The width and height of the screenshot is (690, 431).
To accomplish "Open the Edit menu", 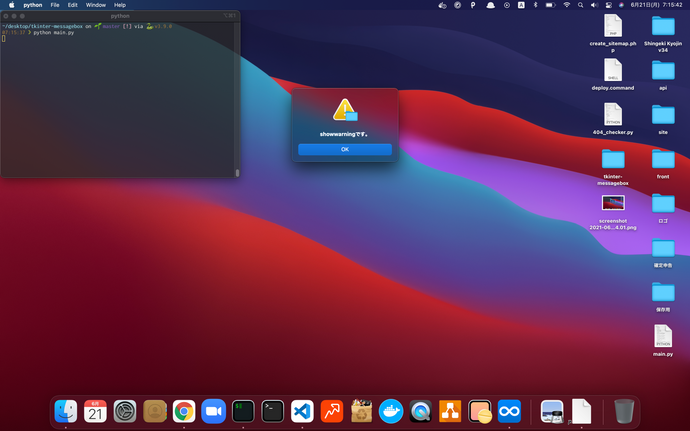I will tap(73, 5).
